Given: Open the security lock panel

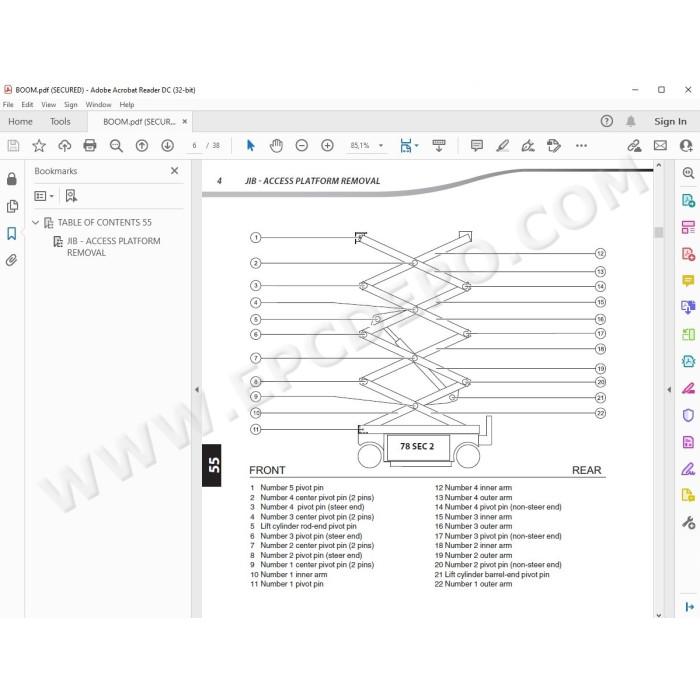Looking at the screenshot, I should click(x=12, y=179).
